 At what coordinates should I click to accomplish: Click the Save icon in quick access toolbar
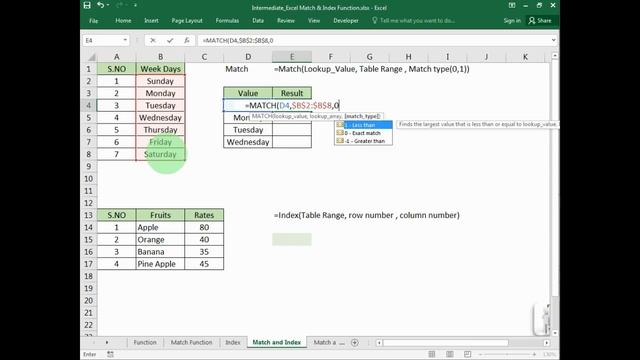click(87, 5)
